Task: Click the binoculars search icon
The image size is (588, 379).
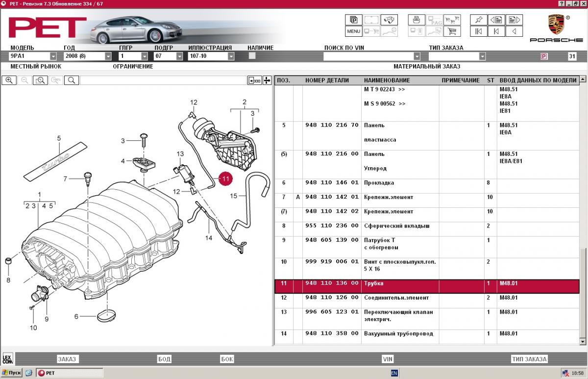Action: [x=390, y=20]
